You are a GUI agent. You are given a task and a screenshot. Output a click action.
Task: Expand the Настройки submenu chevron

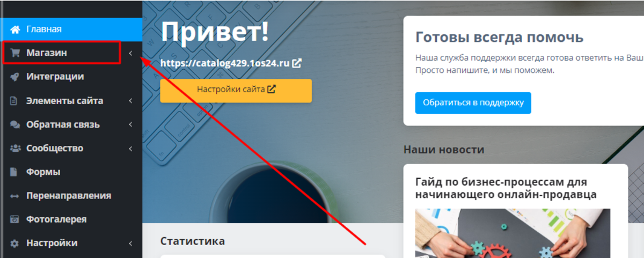click(130, 243)
